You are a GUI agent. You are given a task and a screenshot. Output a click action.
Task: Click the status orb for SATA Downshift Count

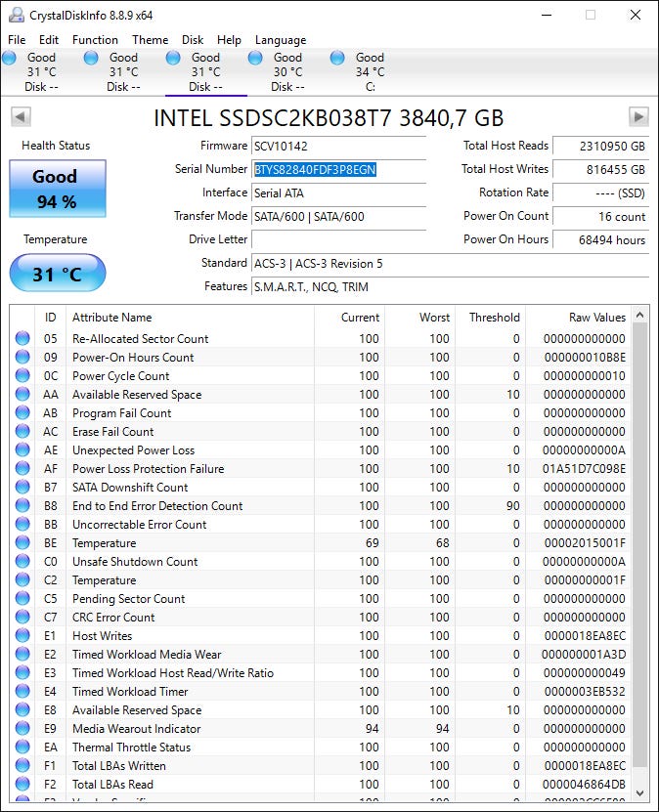pyautogui.click(x=22, y=487)
